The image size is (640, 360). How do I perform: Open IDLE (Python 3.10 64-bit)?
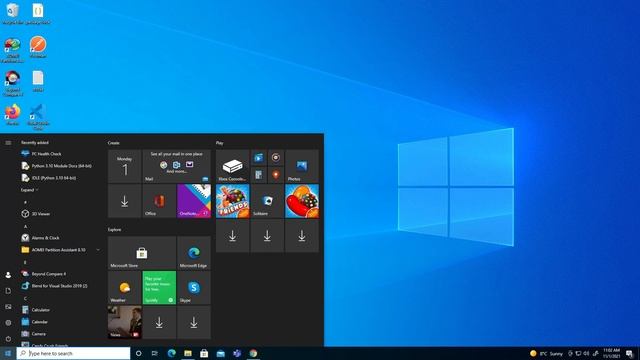(49, 178)
